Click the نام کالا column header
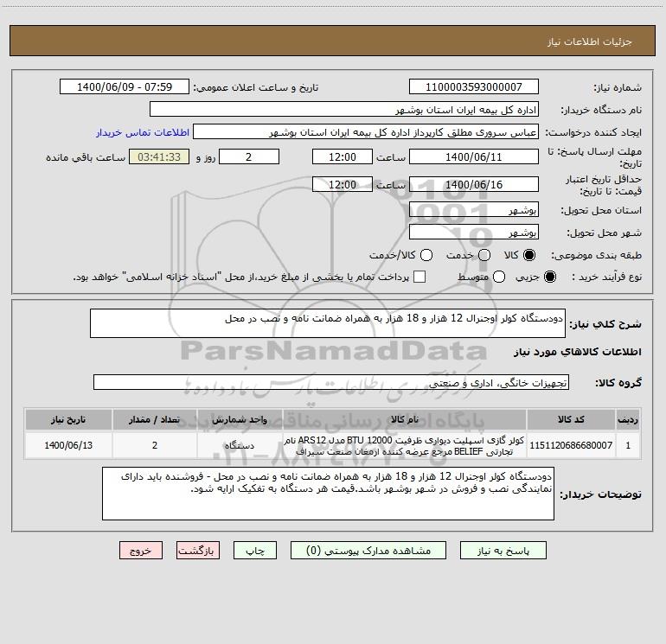This screenshot has width=666, height=644. pyautogui.click(x=405, y=419)
